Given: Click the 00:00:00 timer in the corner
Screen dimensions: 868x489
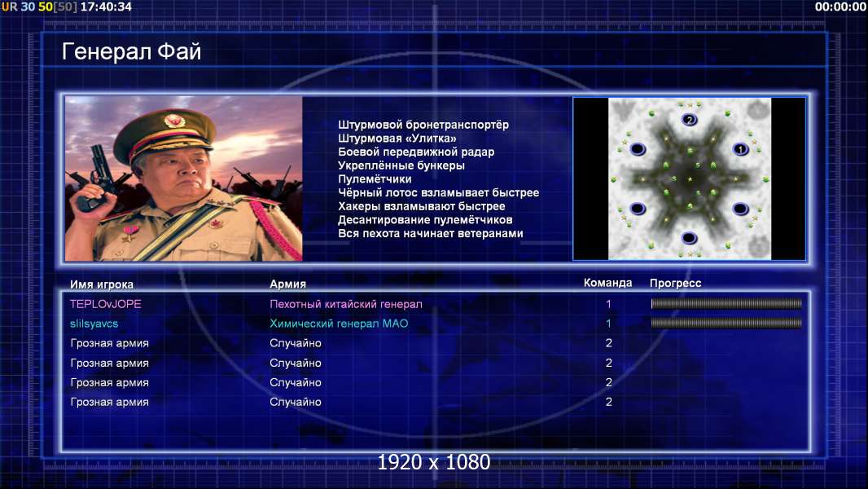Looking at the screenshot, I should (840, 7).
